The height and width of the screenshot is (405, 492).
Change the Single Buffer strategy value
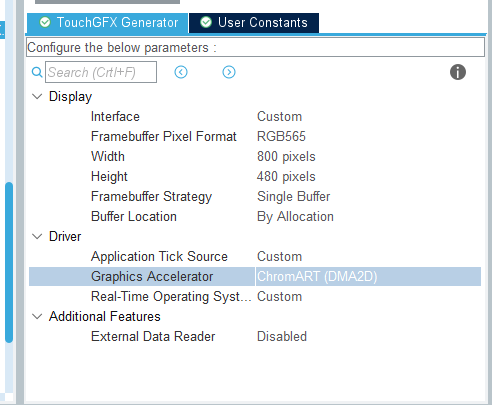pyautogui.click(x=294, y=197)
